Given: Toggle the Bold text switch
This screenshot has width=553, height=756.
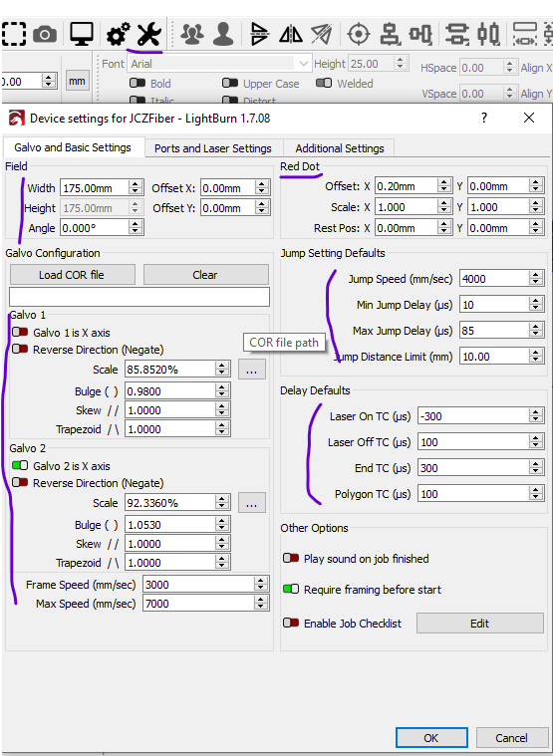Looking at the screenshot, I should coord(138,83).
